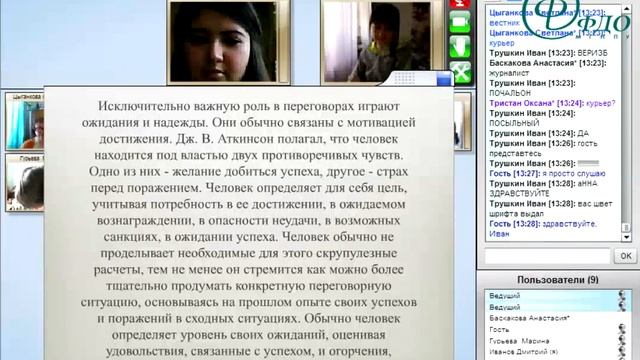Toggle the green camera button

coord(460,22)
